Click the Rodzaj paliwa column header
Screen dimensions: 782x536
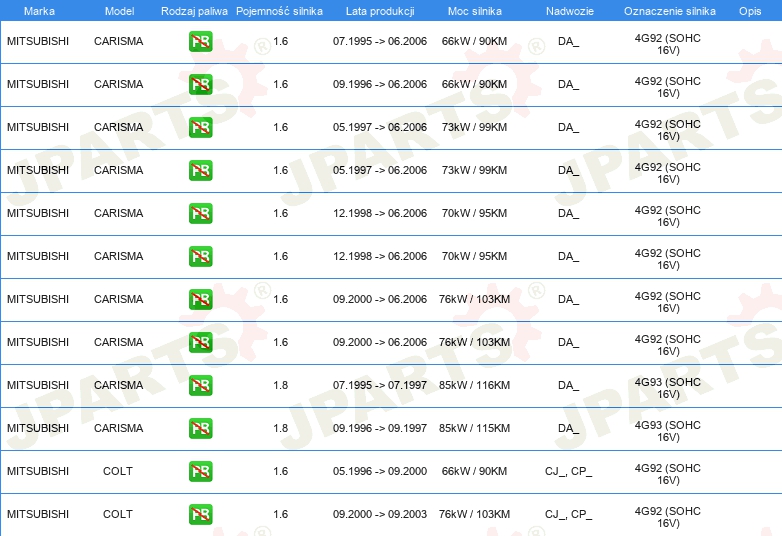coord(194,11)
